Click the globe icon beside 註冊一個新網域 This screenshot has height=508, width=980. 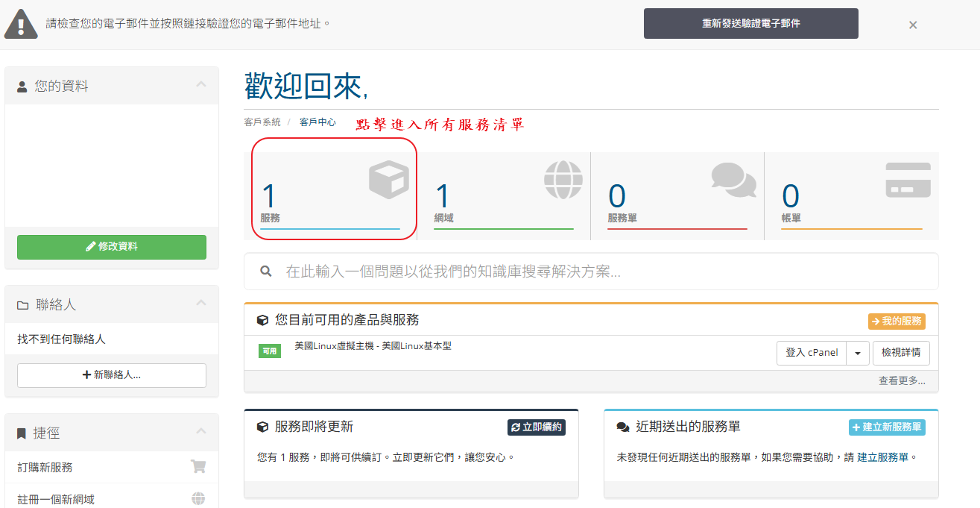point(198,499)
